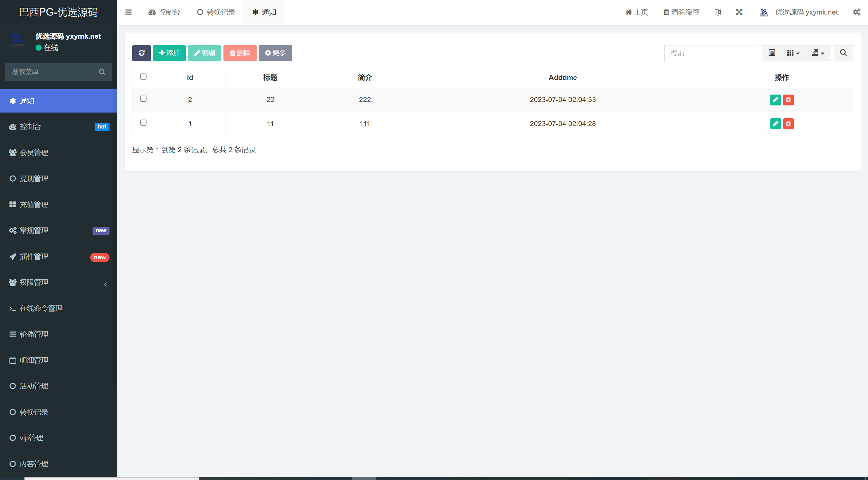
Task: Check the select-all checkbox in table header
Action: (x=143, y=77)
